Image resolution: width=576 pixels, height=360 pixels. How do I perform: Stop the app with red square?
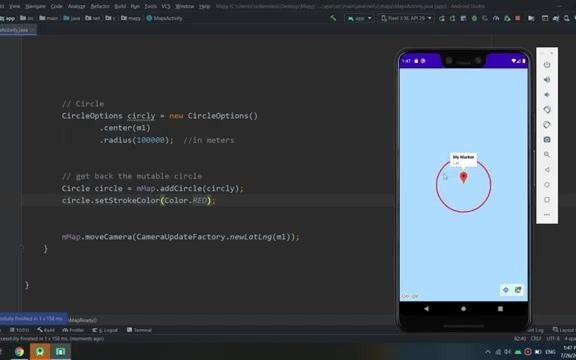click(x=518, y=18)
